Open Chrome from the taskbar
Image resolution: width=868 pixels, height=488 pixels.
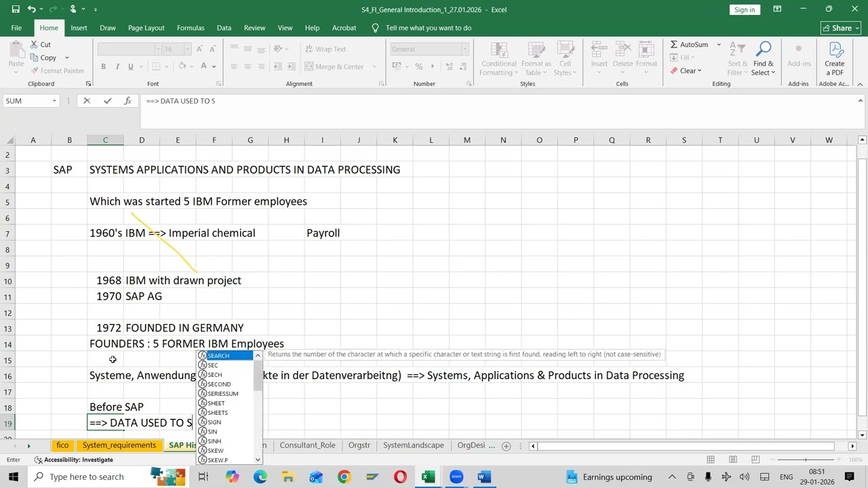click(344, 477)
